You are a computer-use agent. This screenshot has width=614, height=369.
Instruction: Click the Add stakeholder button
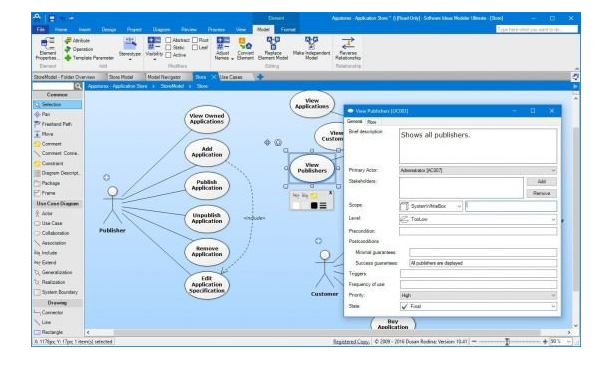(542, 181)
